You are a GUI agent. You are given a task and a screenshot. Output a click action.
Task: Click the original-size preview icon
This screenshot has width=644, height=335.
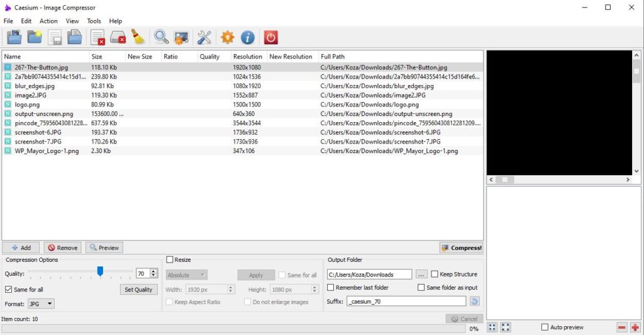click(506, 327)
